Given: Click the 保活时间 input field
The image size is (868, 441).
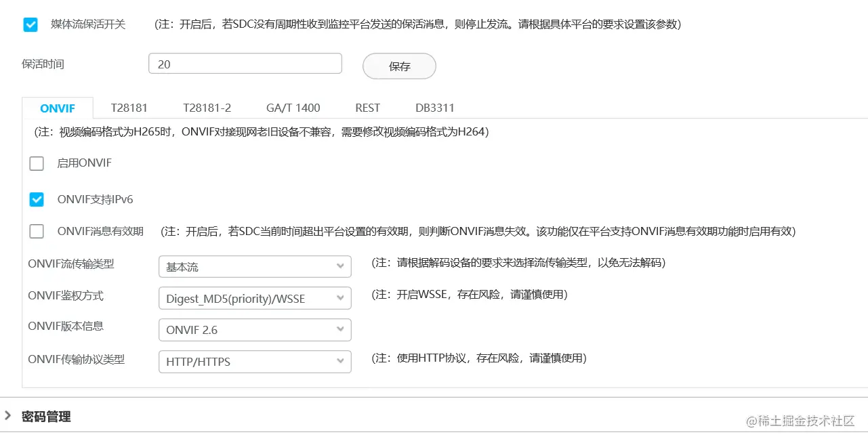Looking at the screenshot, I should [245, 64].
